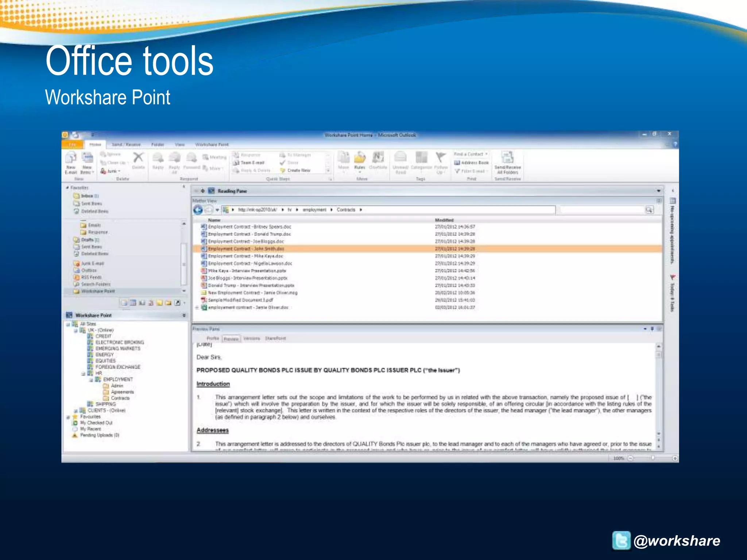Open the navigation history dropdown arrow
The image size is (747, 560).
click(217, 210)
